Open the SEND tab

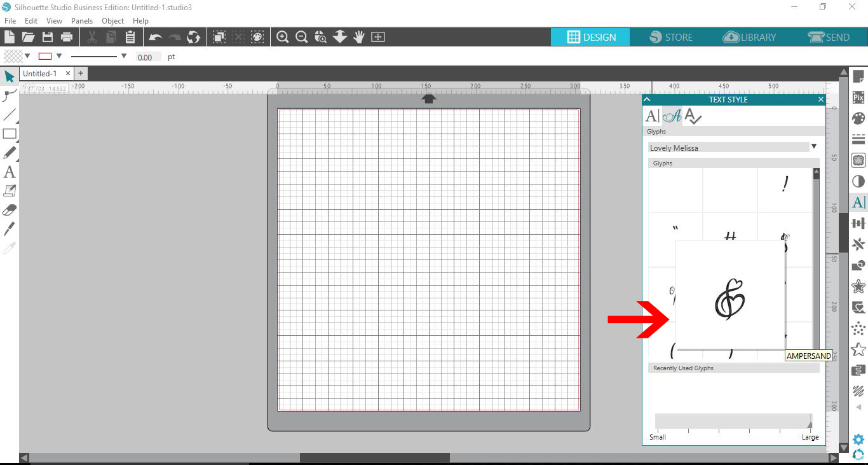point(829,37)
